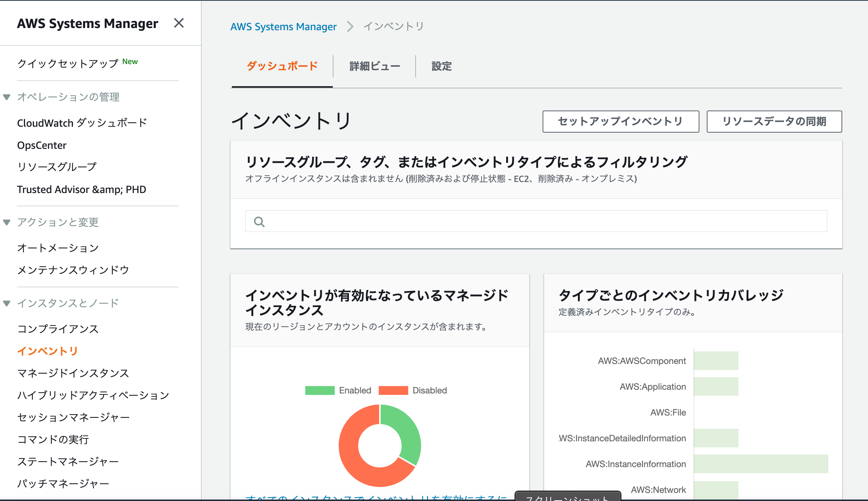Open the 設定 tab
This screenshot has width=868, height=501.
441,66
